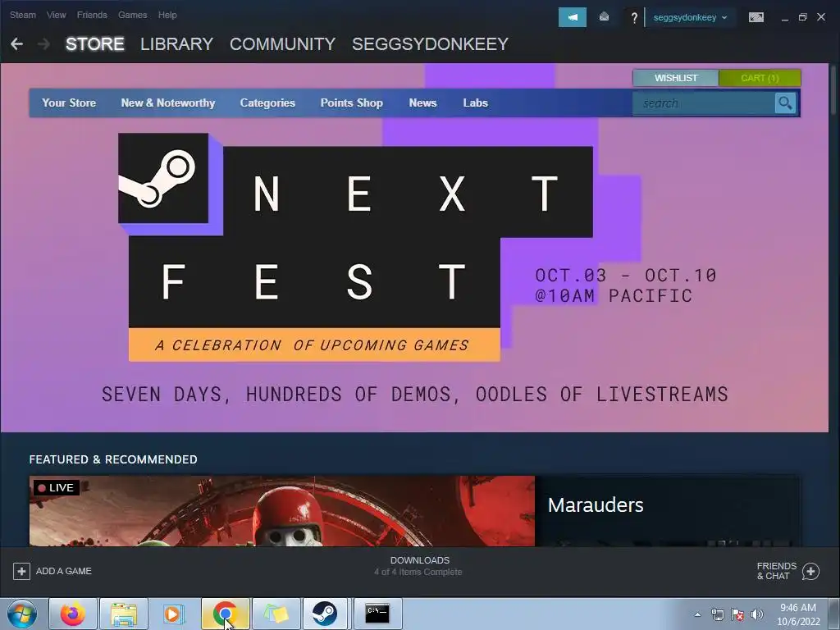
Task: Go back with the left arrow
Action: click(16, 44)
